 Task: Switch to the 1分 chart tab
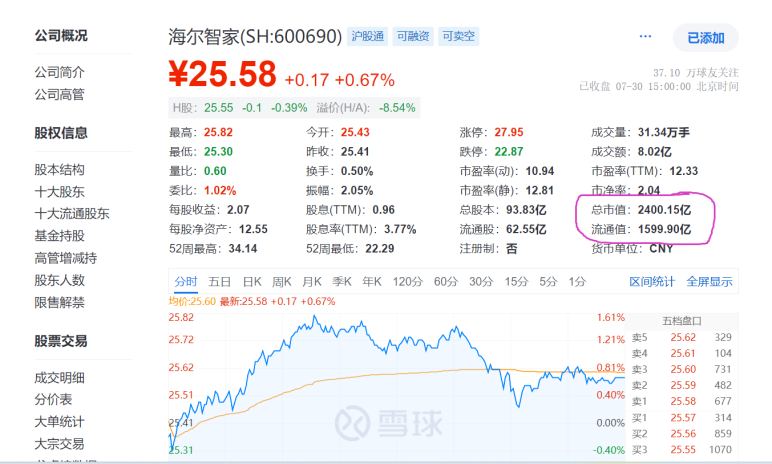[x=577, y=282]
